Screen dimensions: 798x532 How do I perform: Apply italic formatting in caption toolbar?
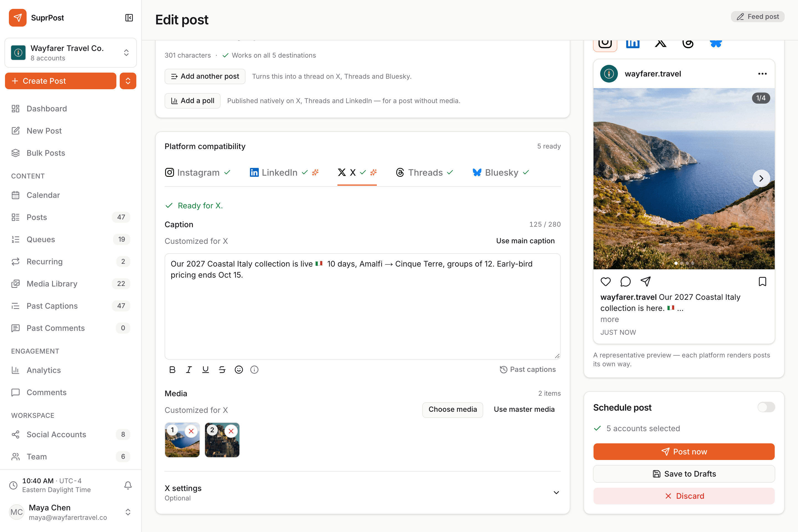pyautogui.click(x=189, y=369)
